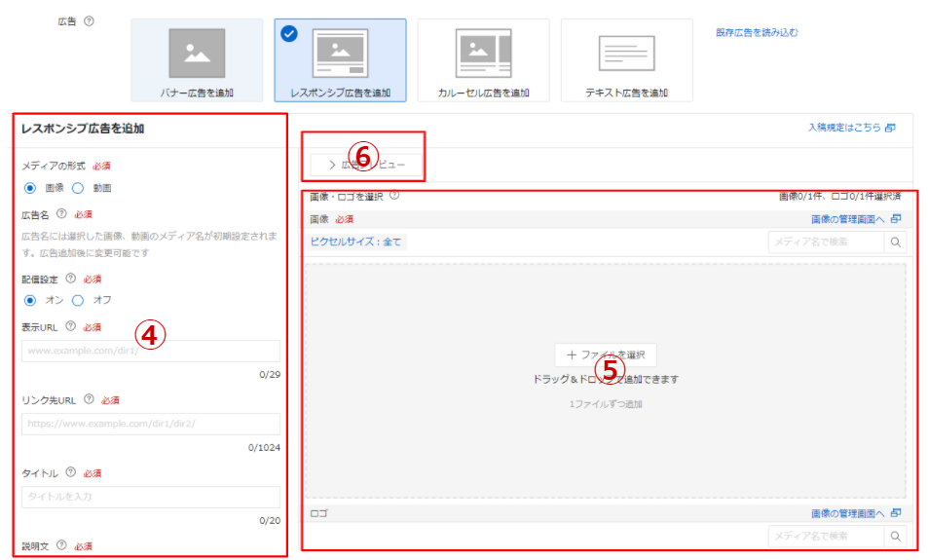Choose バナー広告を追加 ad type

point(197,60)
